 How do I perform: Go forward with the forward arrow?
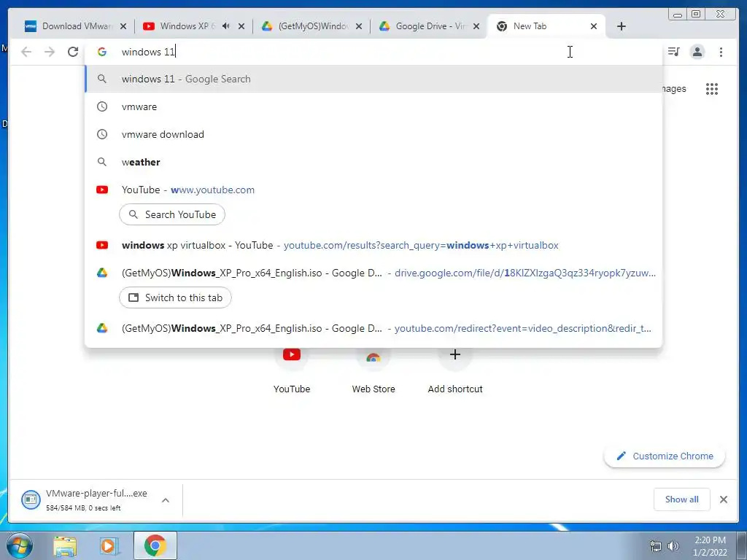(50, 52)
